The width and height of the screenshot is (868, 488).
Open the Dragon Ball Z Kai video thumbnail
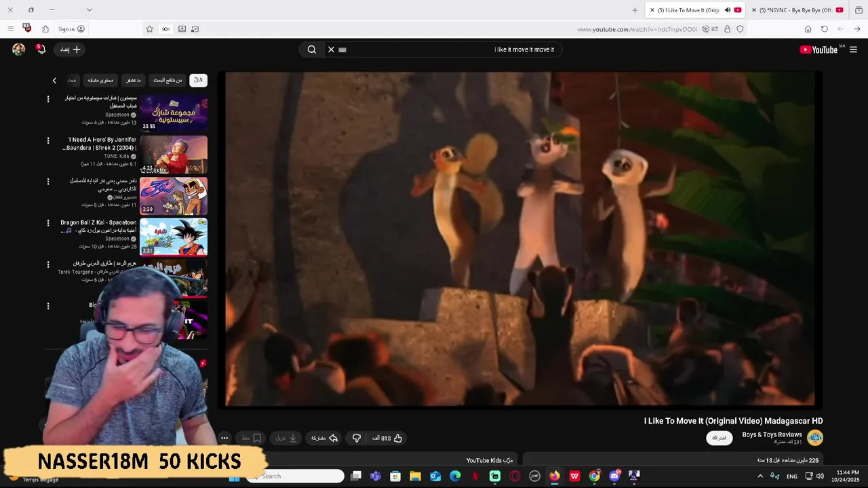point(174,237)
